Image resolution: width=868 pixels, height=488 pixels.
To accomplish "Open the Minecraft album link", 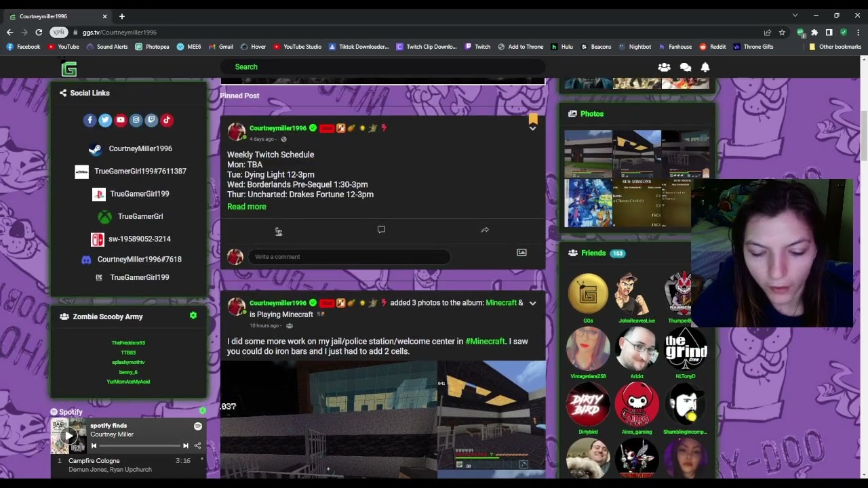I will pyautogui.click(x=501, y=303).
